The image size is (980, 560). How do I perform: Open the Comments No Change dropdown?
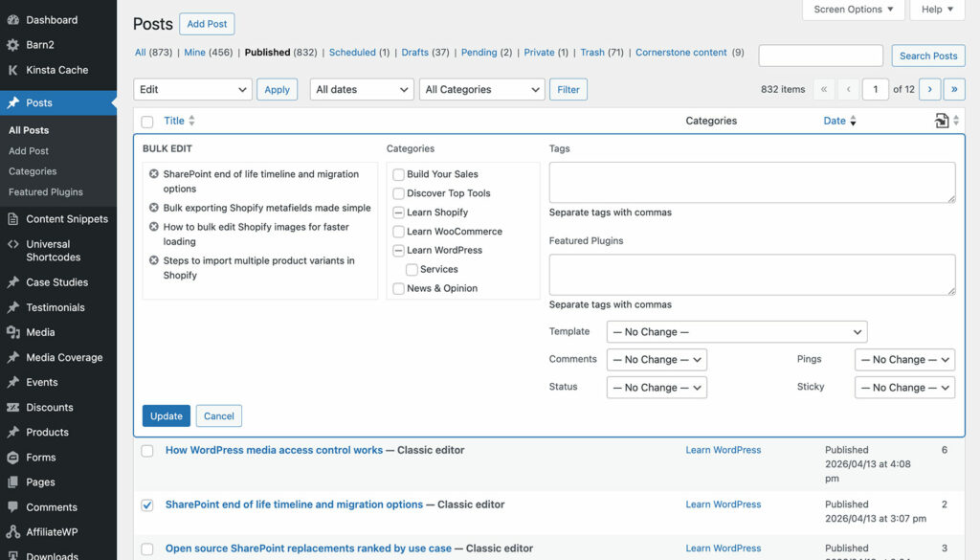657,359
